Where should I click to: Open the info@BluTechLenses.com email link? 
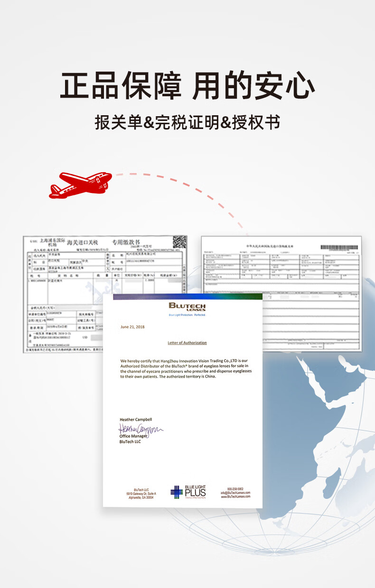(x=235, y=493)
